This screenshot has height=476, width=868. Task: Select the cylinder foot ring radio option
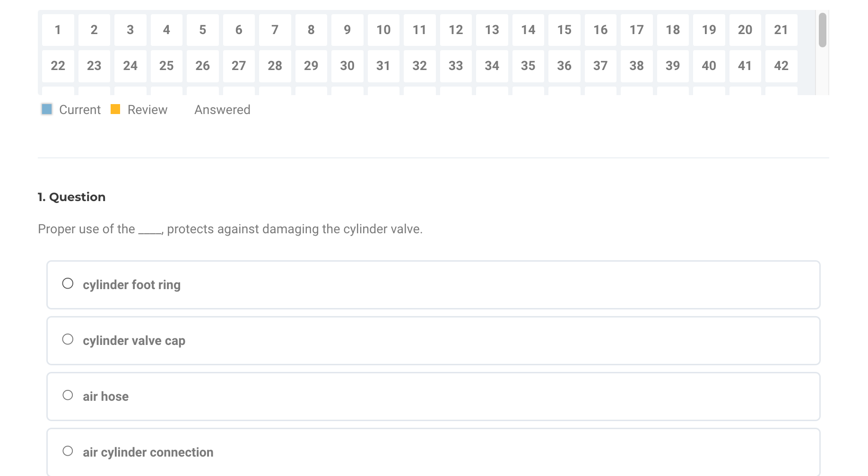68,284
